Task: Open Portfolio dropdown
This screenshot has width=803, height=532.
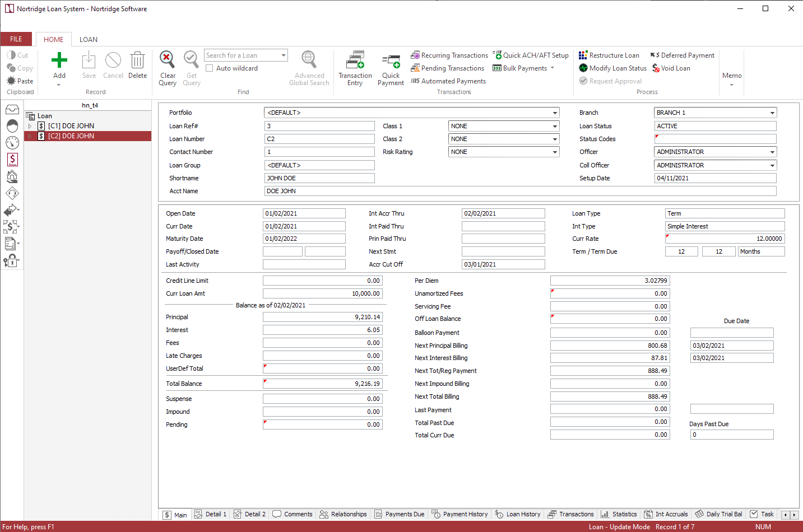Action: coord(555,113)
